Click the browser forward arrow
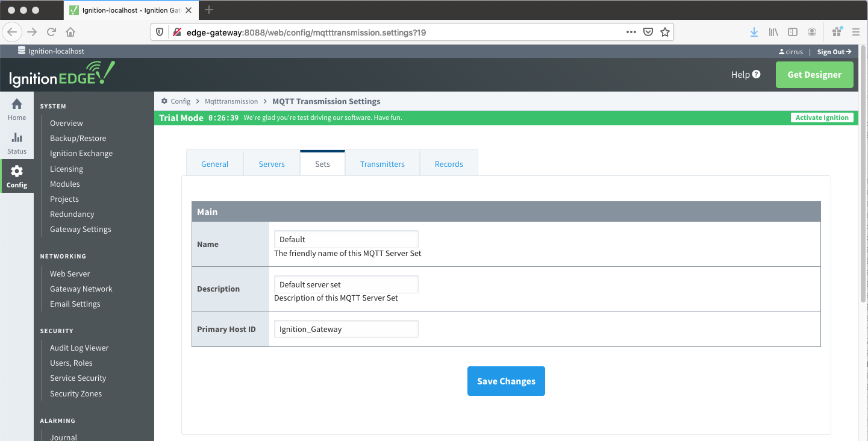Image resolution: width=868 pixels, height=441 pixels. [x=33, y=32]
